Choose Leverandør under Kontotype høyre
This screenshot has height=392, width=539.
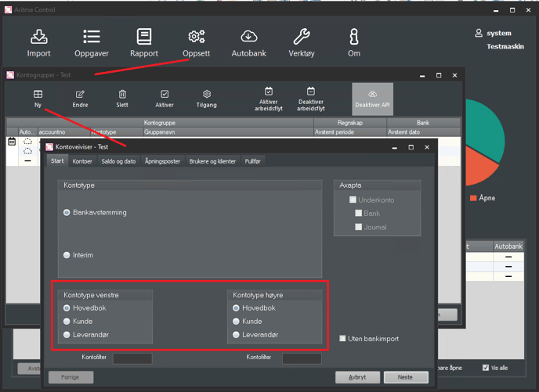coord(237,335)
